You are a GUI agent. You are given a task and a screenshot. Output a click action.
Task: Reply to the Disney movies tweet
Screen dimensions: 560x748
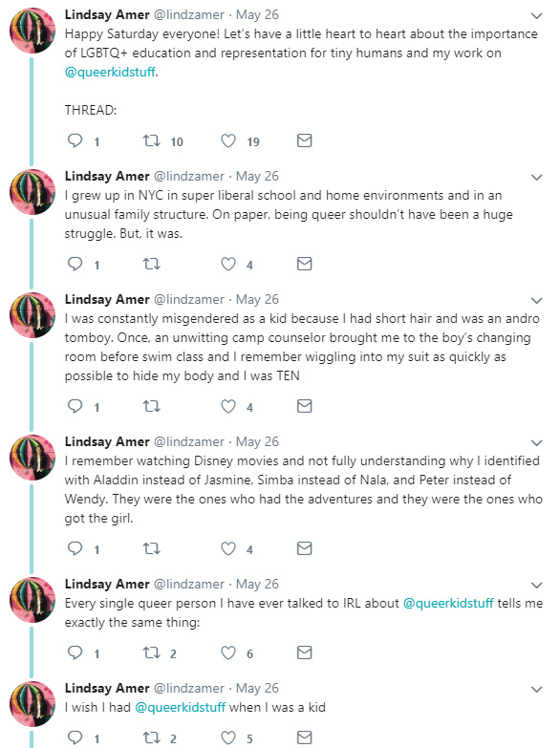tap(75, 548)
